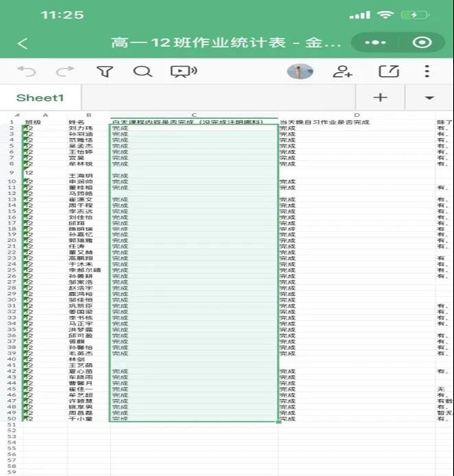Viewport: 454px width, 476px height.
Task: Open mini-program three-dot capsule menu
Action: 375,43
